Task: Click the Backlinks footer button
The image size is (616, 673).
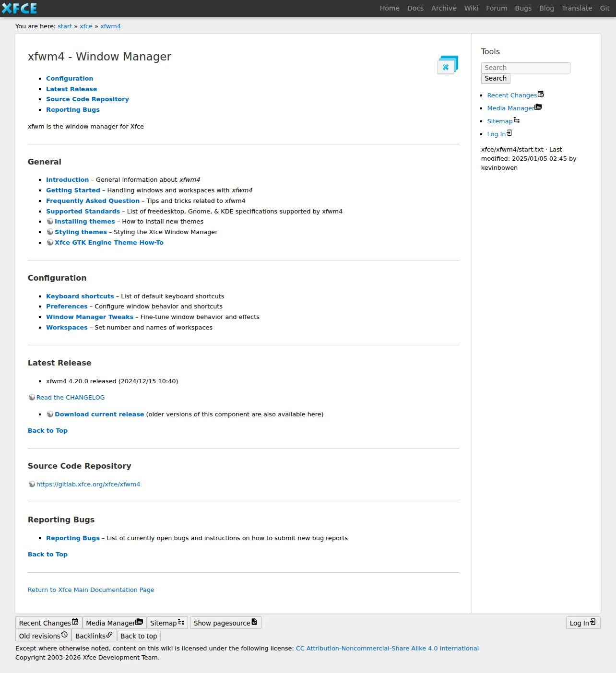Action: pos(94,636)
